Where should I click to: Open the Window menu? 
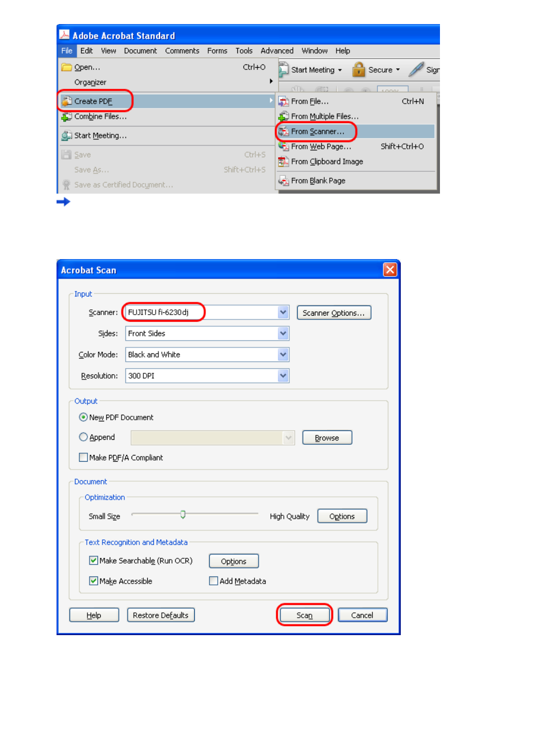pos(315,51)
